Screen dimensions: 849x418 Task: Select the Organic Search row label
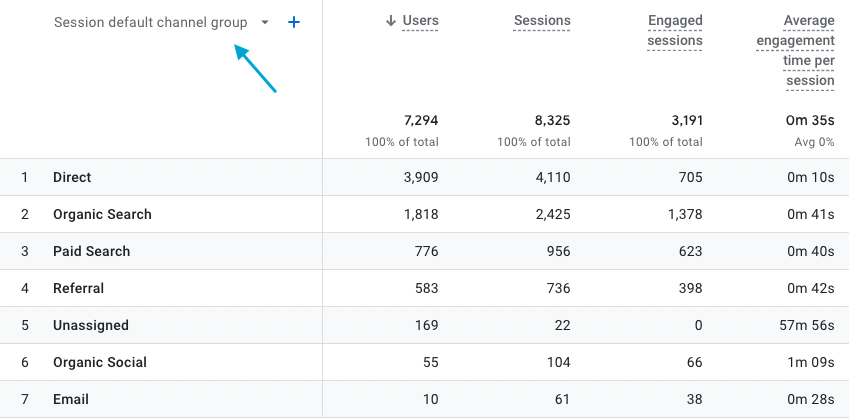point(102,214)
